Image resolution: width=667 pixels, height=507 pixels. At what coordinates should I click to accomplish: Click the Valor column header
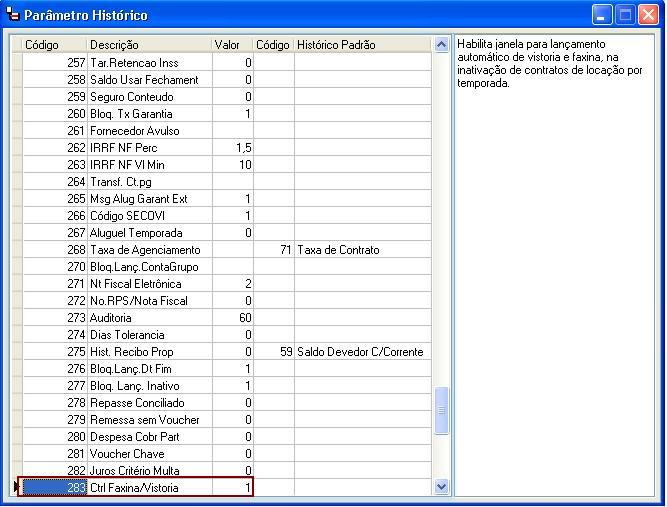coord(232,45)
